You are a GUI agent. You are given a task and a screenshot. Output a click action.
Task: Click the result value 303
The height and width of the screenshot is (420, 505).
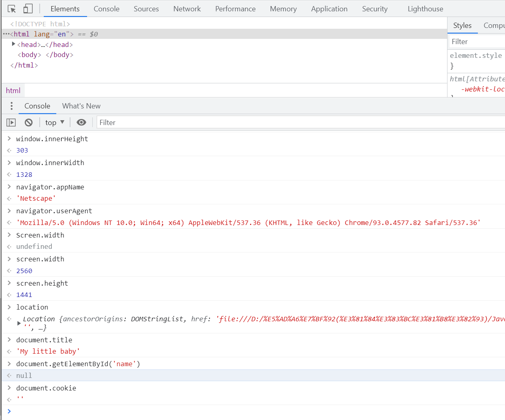click(x=22, y=151)
